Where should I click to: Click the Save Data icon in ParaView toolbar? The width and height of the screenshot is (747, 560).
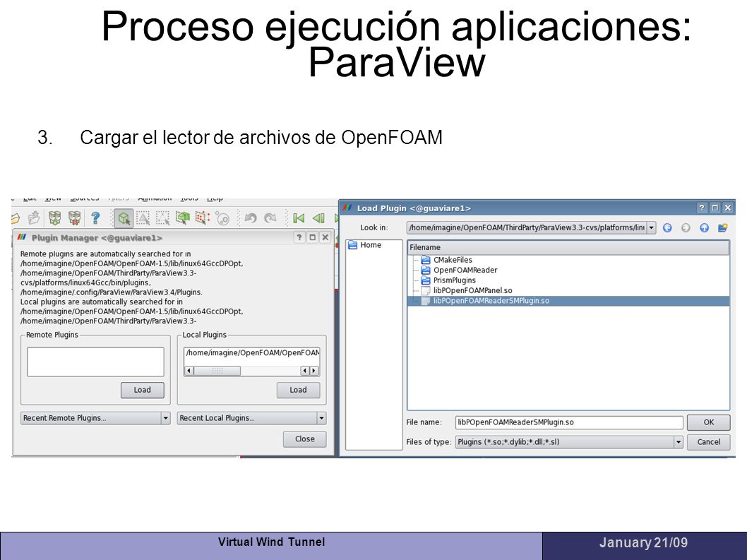[x=35, y=218]
